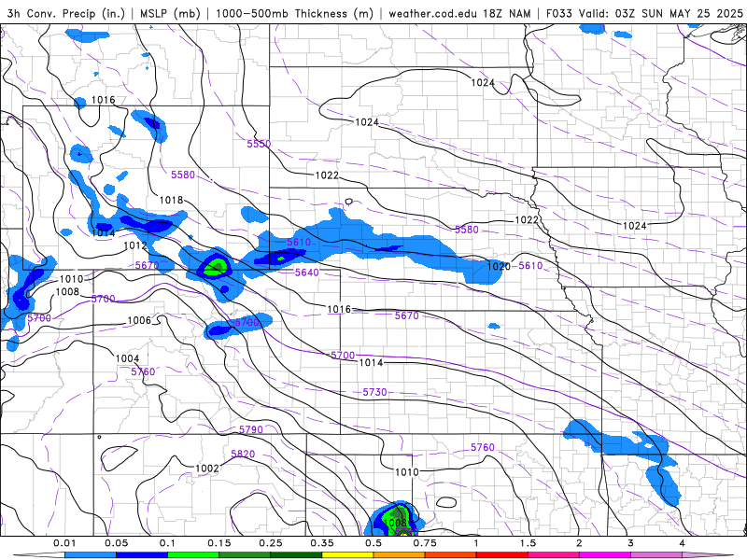Click the '18Z NAM' model run text

point(507,14)
